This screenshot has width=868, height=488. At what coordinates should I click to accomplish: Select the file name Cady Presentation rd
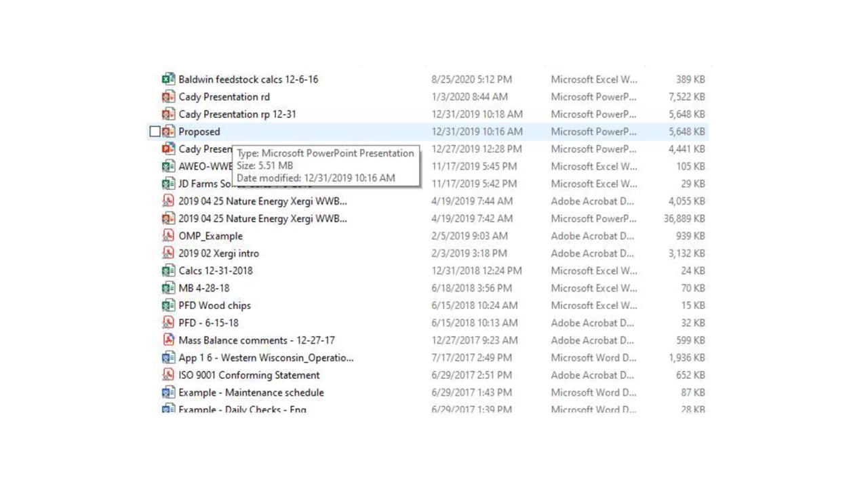pyautogui.click(x=224, y=97)
